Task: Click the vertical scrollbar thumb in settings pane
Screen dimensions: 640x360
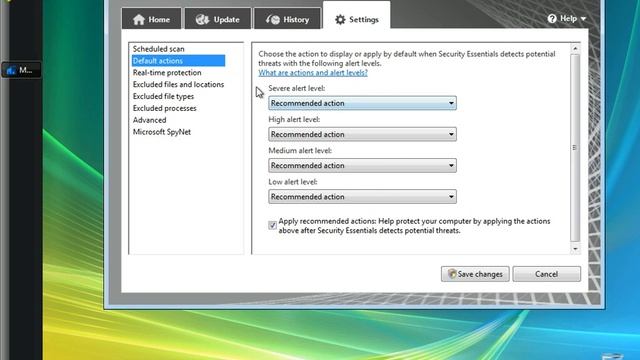Action: [x=575, y=147]
